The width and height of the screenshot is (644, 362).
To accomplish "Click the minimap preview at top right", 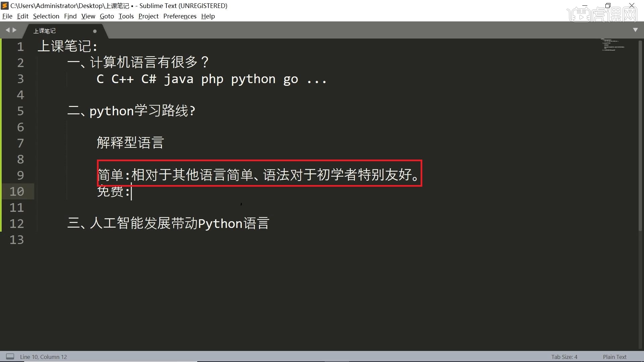I will coord(612,45).
